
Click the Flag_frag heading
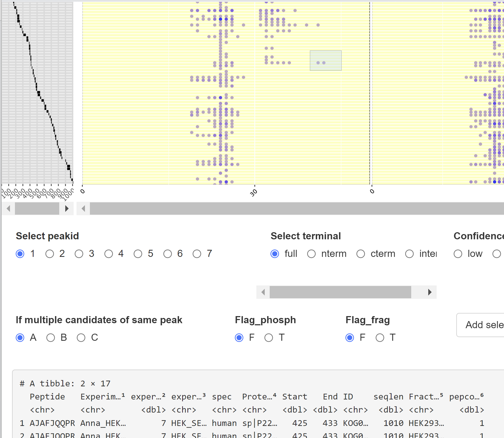[x=368, y=320]
